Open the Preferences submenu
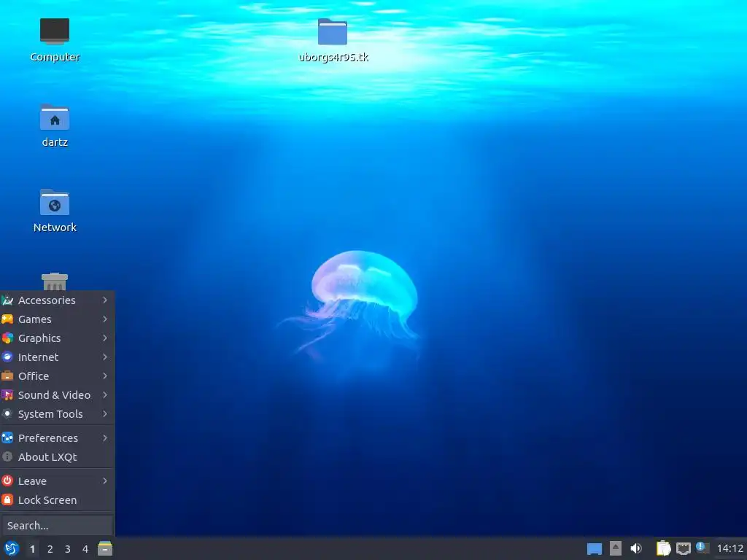 point(57,438)
